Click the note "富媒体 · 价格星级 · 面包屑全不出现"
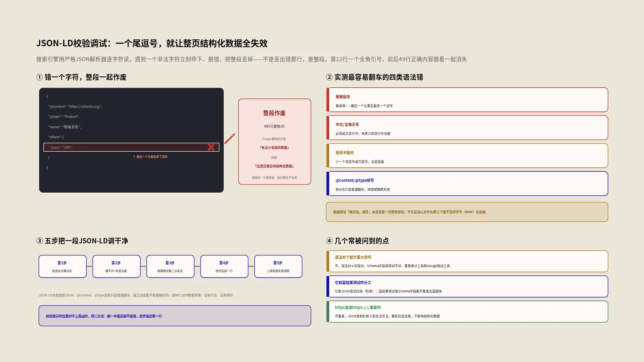 tap(275, 177)
